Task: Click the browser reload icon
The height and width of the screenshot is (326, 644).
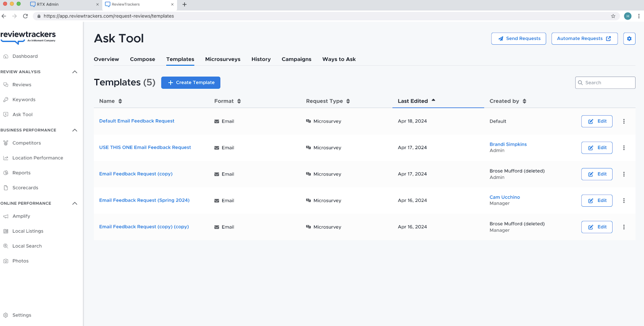Action: coord(25,16)
